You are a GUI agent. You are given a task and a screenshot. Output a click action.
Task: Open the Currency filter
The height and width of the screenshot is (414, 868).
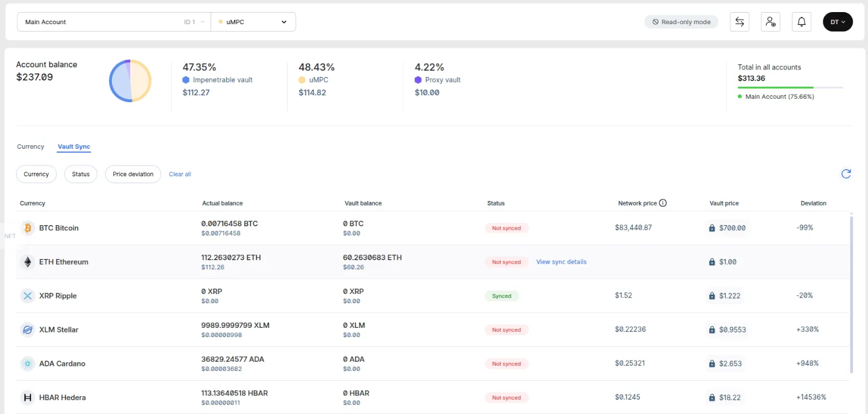click(x=36, y=174)
